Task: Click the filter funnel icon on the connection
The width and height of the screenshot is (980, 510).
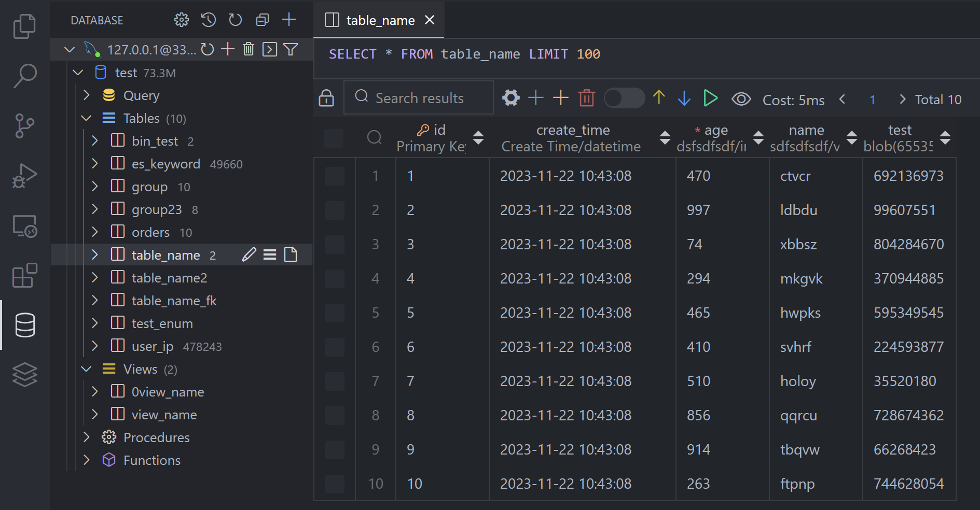Action: [291, 50]
